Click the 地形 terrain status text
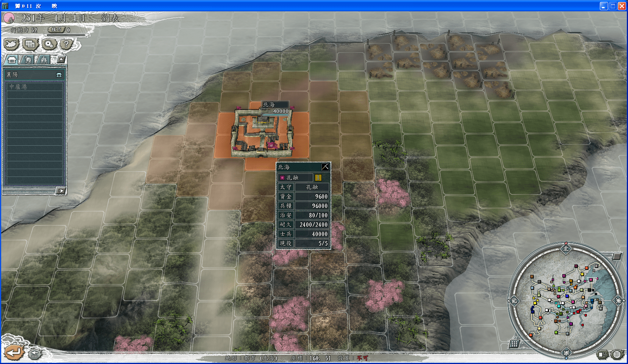Image resolution: width=628 pixels, height=364 pixels. click(x=251, y=358)
